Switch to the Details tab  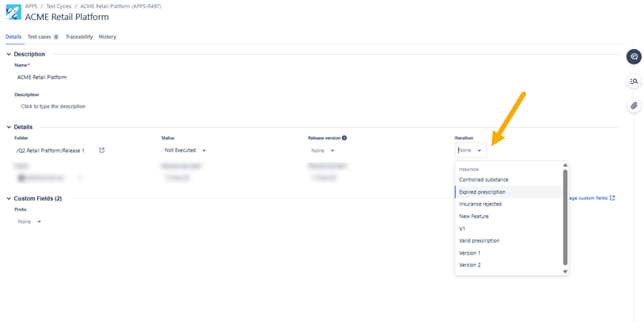click(13, 36)
